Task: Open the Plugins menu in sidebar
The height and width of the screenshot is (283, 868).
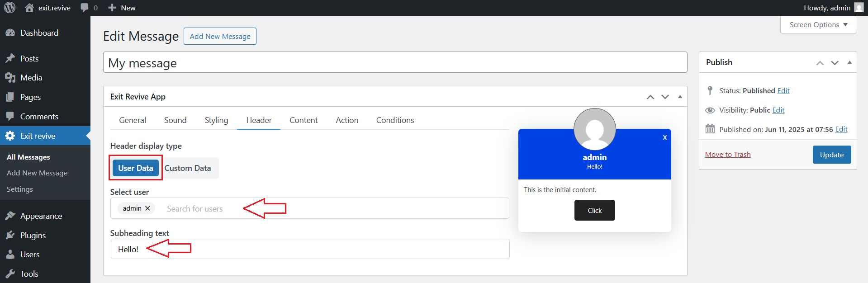Action: tap(33, 236)
